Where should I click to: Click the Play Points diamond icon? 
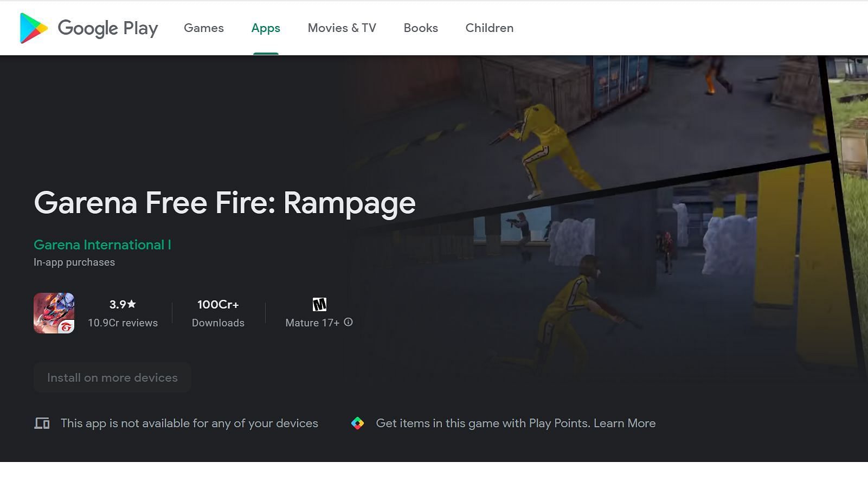(x=357, y=423)
